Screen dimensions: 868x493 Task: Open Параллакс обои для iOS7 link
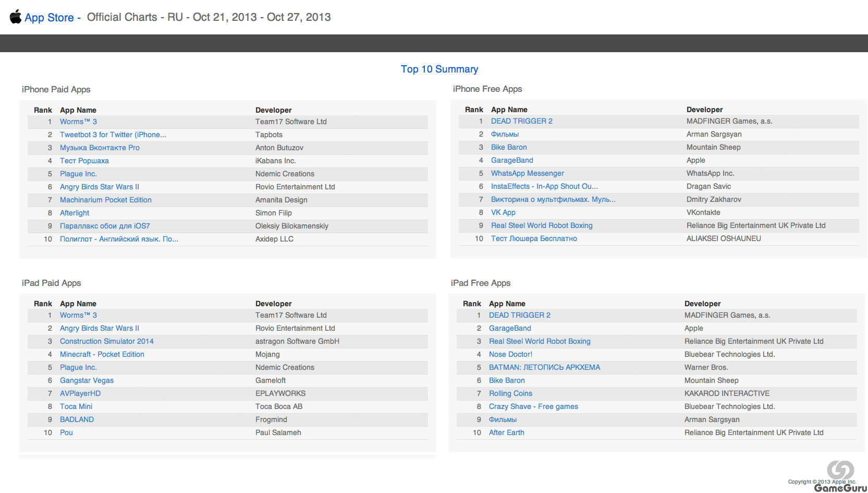click(105, 226)
